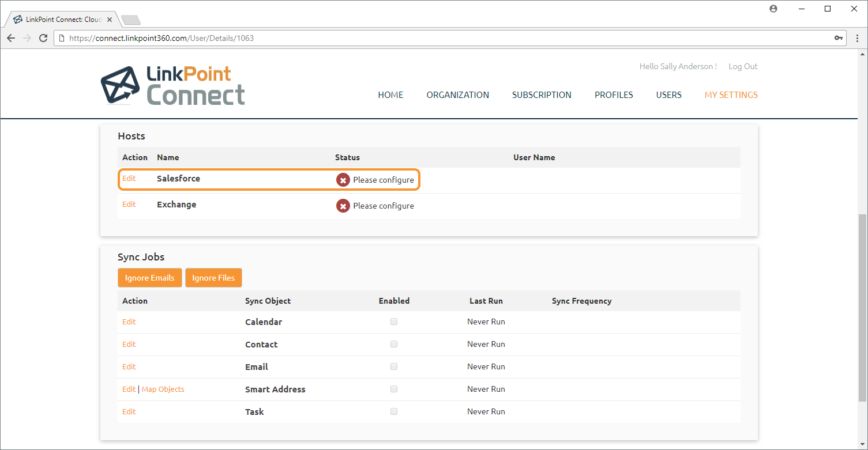
Task: Click the Contact sync object name
Action: tap(261, 345)
